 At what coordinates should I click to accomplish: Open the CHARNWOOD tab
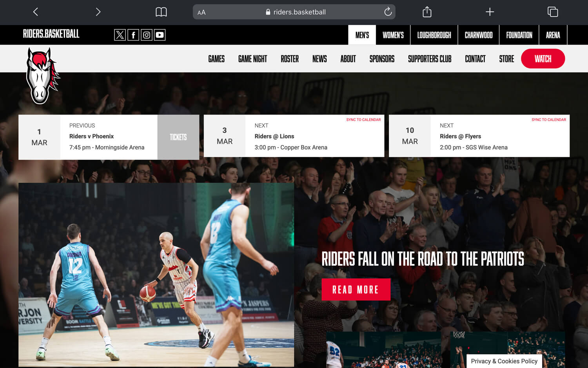point(479,35)
